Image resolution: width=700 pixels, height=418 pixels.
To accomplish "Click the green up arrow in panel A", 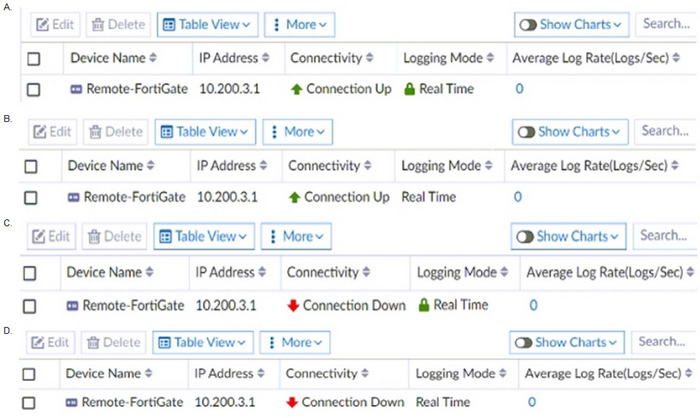I will (x=296, y=89).
